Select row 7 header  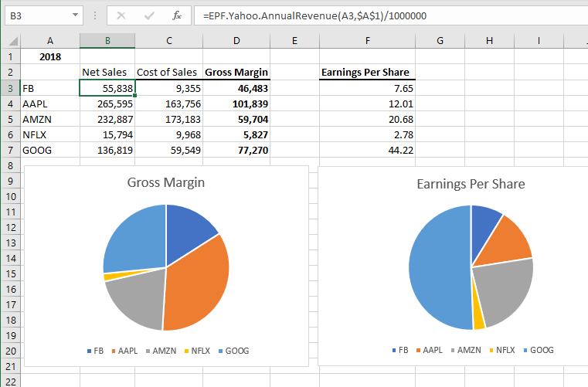tap(11, 150)
